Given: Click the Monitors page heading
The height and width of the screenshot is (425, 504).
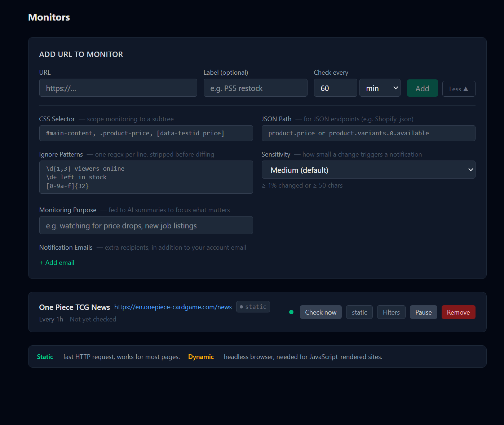Looking at the screenshot, I should 49,17.
